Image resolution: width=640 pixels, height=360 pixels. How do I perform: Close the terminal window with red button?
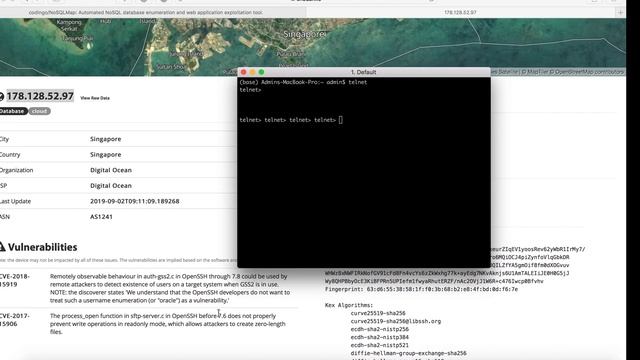244,72
